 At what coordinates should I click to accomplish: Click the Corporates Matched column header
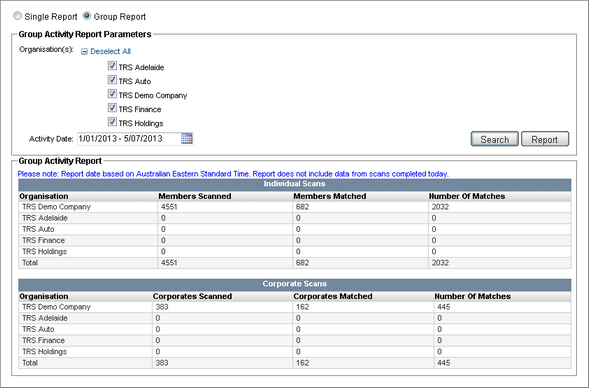tap(333, 296)
